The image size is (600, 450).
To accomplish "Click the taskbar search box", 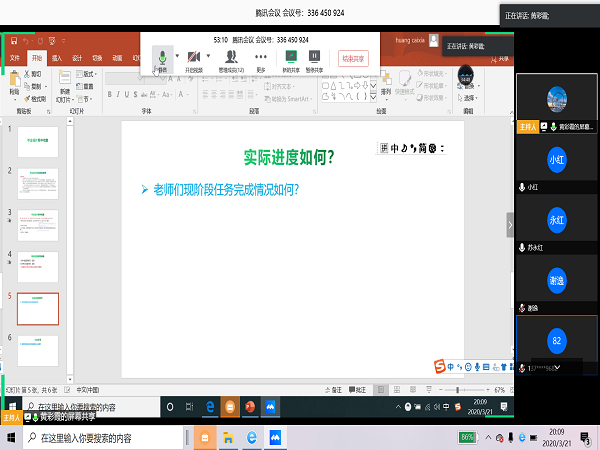I will [x=90, y=438].
